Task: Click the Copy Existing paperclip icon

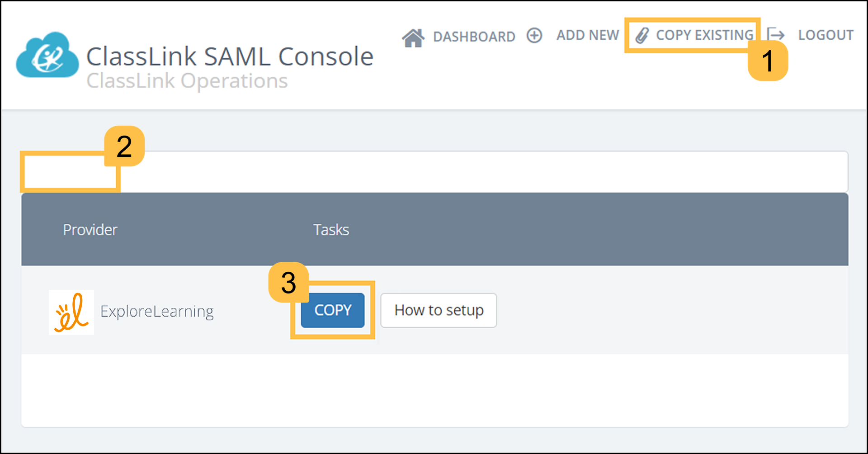Action: pyautogui.click(x=642, y=35)
